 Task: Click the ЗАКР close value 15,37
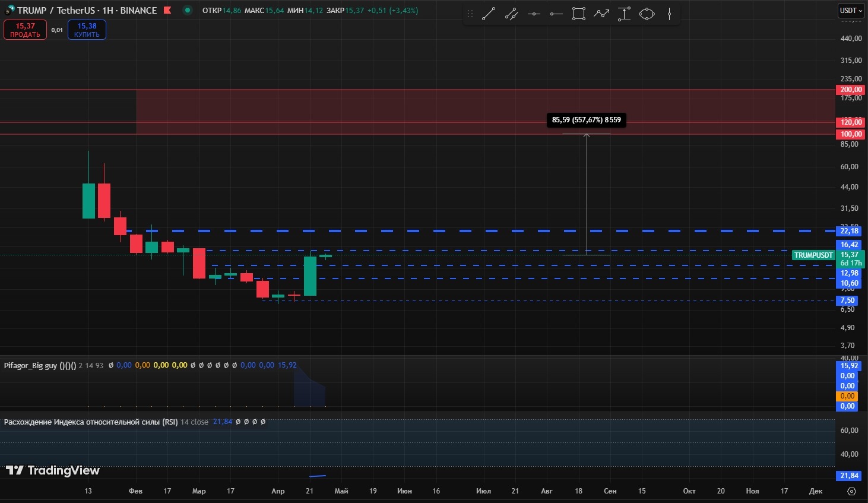pos(355,11)
